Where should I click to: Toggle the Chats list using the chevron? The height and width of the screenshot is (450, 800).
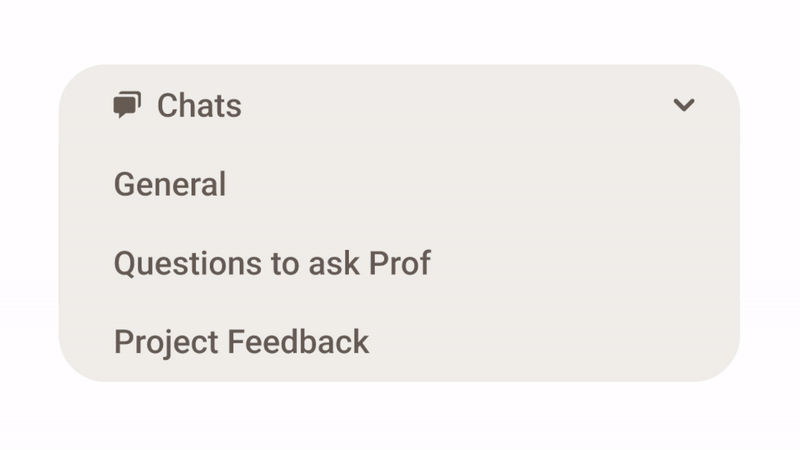point(684,105)
